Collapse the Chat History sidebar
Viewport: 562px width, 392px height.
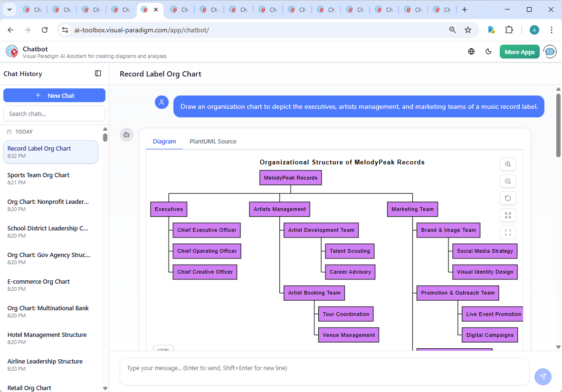click(98, 74)
